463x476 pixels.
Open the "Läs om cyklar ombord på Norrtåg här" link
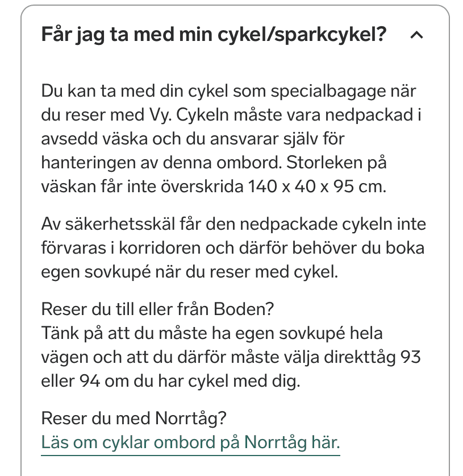(190, 442)
